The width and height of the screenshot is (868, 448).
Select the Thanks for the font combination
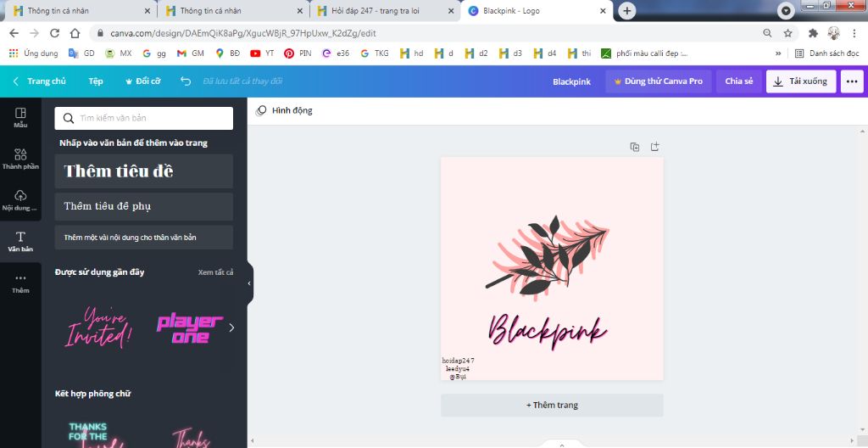click(95, 434)
